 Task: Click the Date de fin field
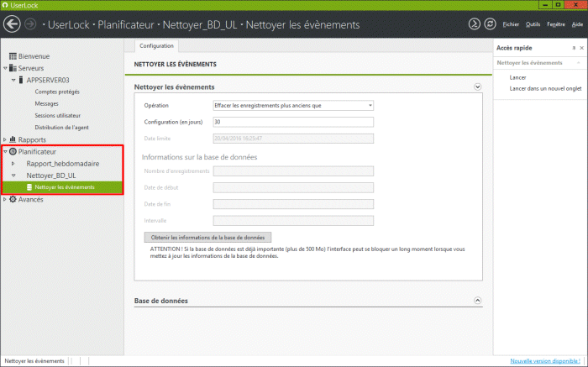pos(293,204)
